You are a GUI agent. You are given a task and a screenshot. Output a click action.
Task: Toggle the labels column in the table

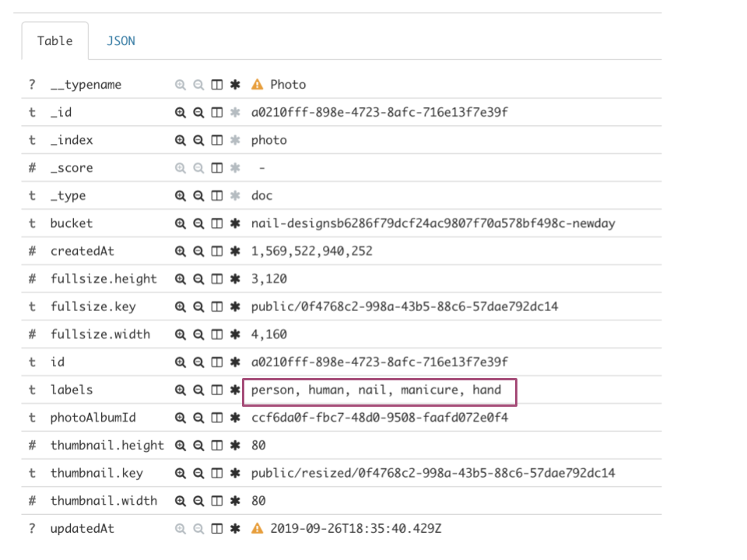pyautogui.click(x=216, y=390)
